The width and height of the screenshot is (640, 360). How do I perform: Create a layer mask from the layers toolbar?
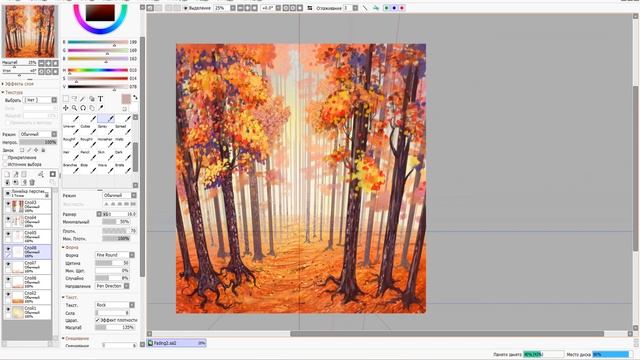click(53, 174)
